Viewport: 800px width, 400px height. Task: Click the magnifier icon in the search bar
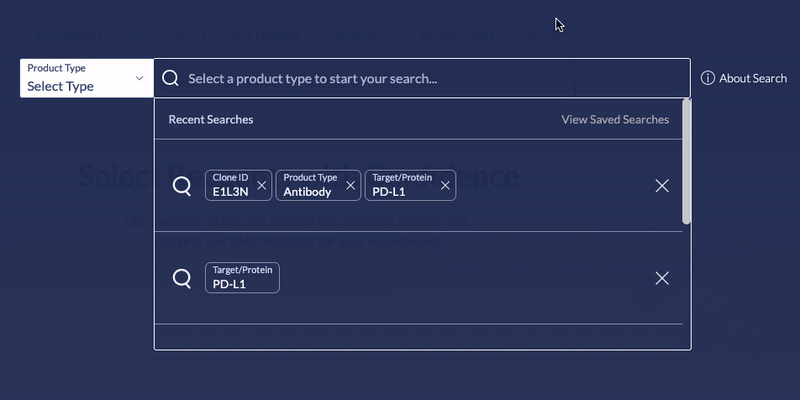[x=170, y=78]
